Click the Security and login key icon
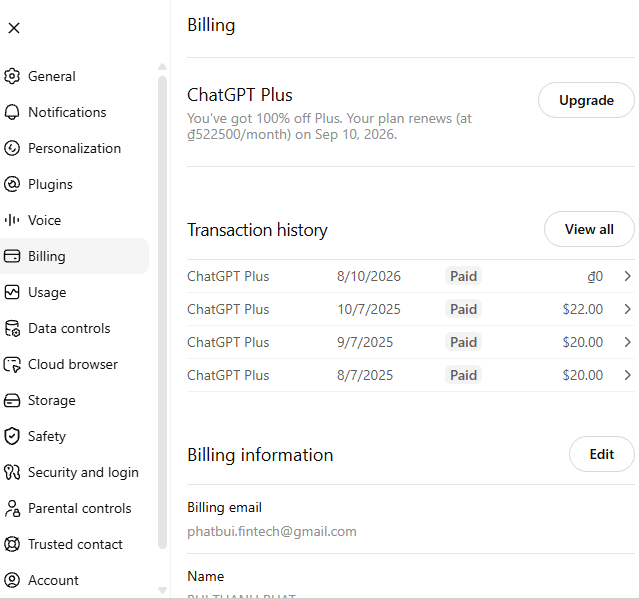This screenshot has width=639, height=599. click(x=12, y=472)
